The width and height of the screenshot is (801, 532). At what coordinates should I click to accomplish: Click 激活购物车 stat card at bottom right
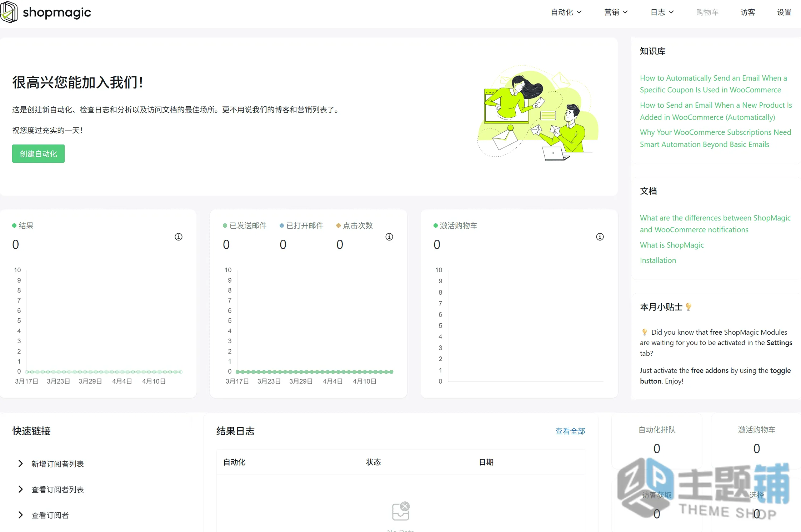757,440
